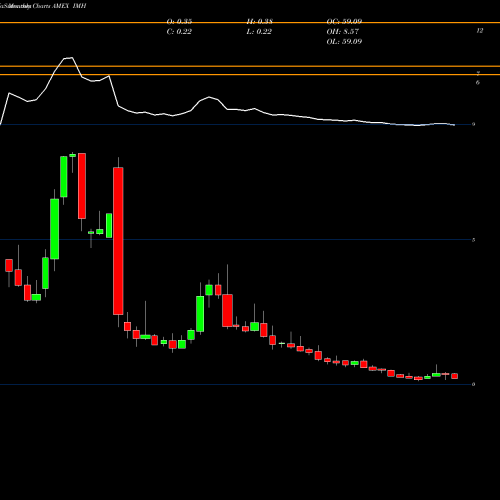Click the 'OC: 59.09' value
Image resolution: width=500 pixels, height=500 pixels.
tap(344, 22)
